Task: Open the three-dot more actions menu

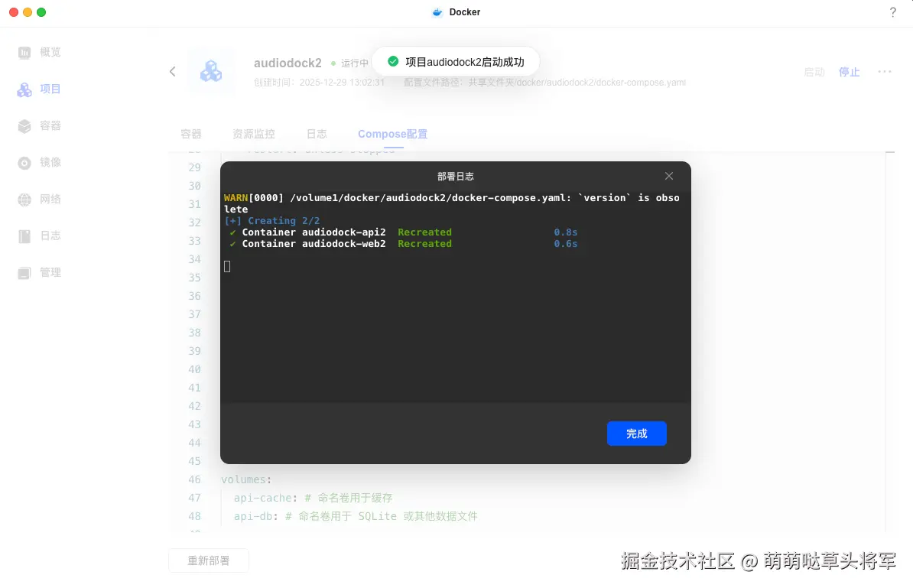Action: (885, 72)
